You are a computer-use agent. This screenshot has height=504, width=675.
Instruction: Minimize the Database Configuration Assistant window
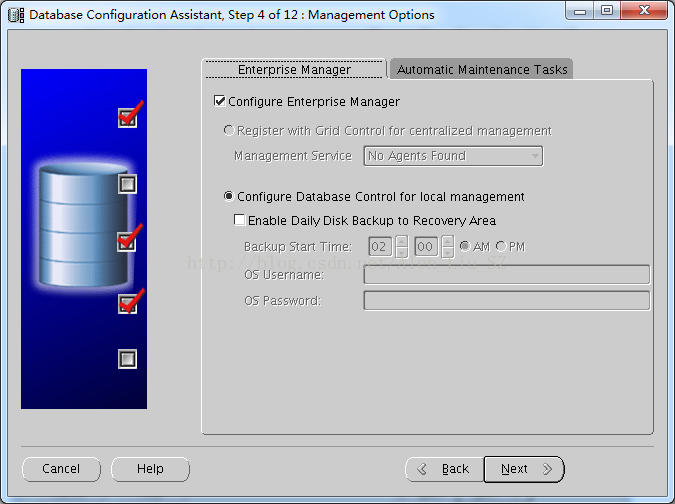pyautogui.click(x=580, y=11)
